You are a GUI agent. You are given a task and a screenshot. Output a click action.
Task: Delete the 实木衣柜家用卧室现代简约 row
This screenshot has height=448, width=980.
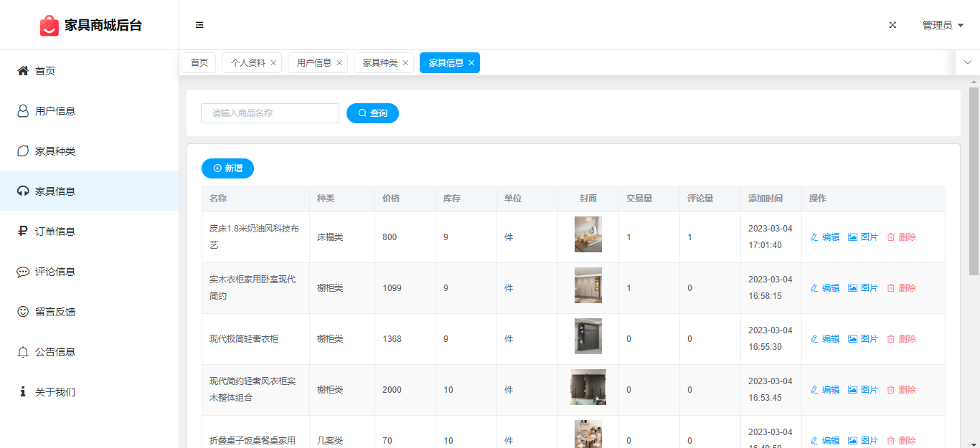(x=901, y=288)
